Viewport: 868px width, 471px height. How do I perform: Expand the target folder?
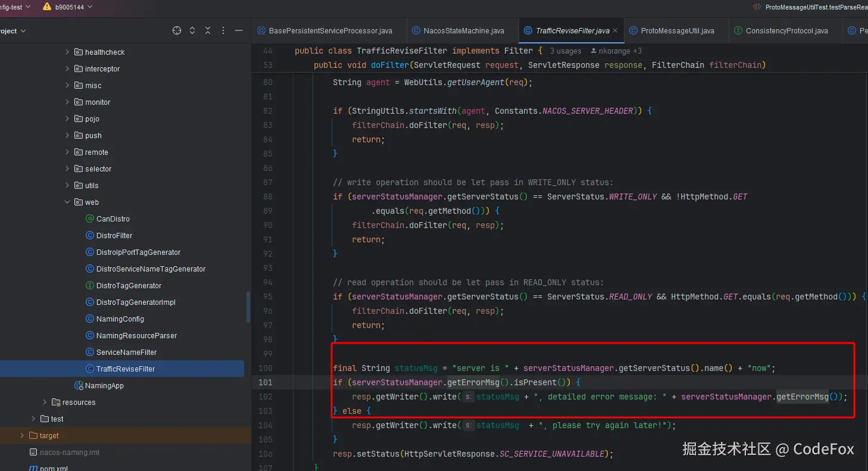coord(23,436)
